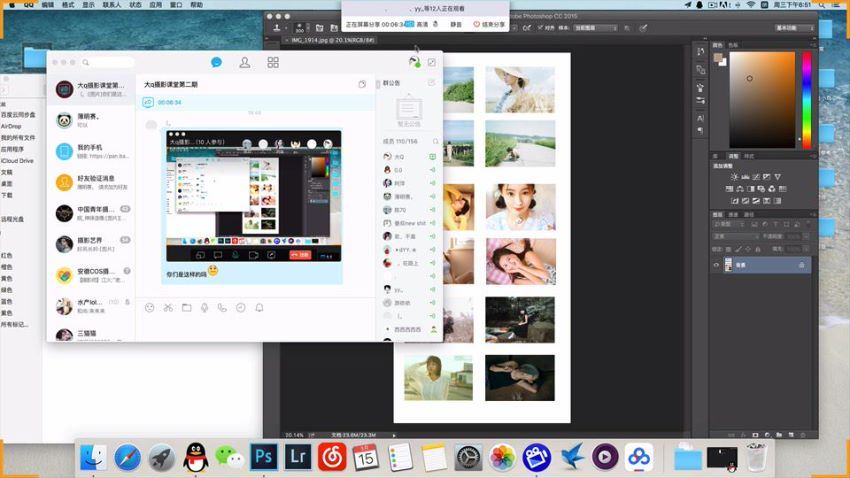The width and height of the screenshot is (850, 478).
Task: Click the QQ messages chat bubble icon
Action: point(216,63)
